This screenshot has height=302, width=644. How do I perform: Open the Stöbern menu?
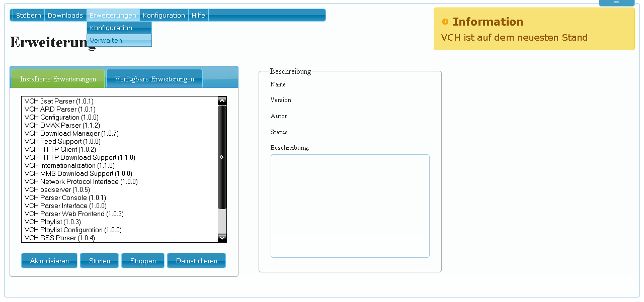click(28, 15)
